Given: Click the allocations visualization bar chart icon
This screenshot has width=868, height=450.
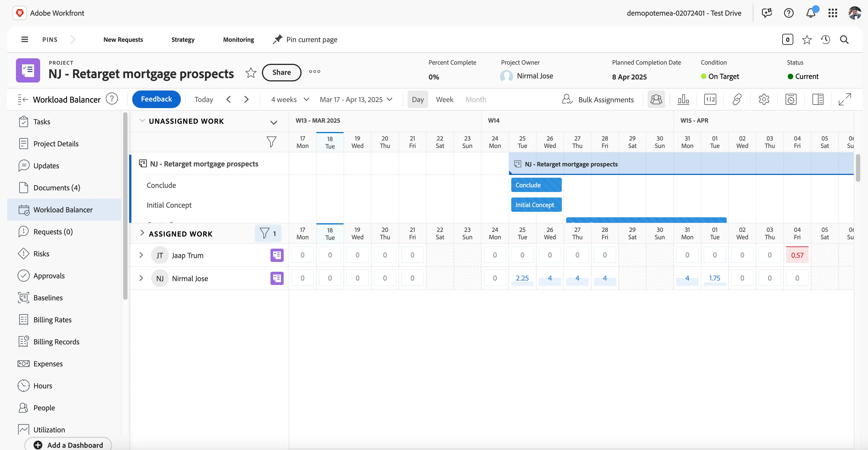Looking at the screenshot, I should [x=683, y=100].
